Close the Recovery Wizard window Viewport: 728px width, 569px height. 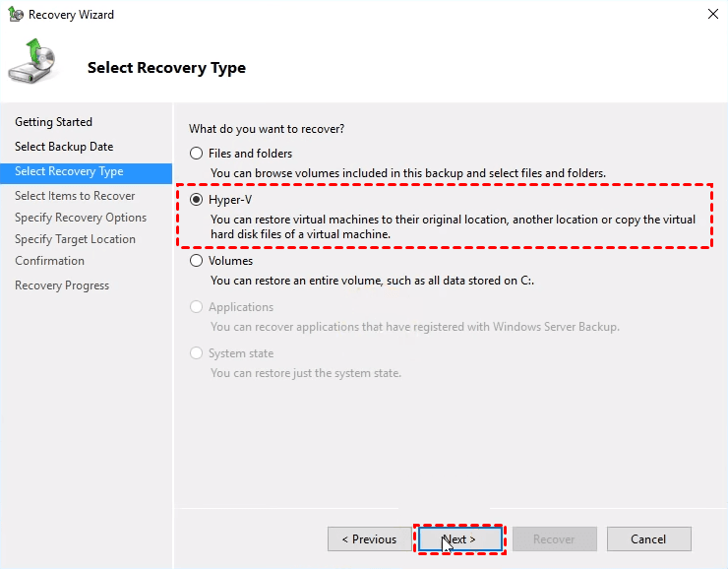[x=711, y=15]
